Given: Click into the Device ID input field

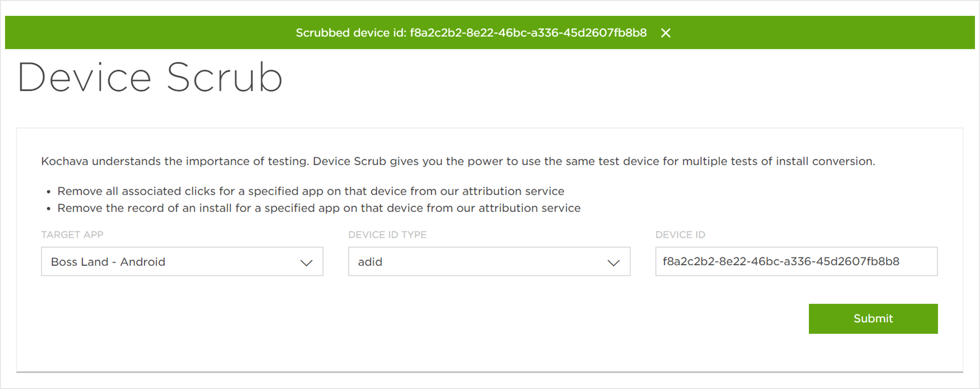Looking at the screenshot, I should [x=796, y=261].
